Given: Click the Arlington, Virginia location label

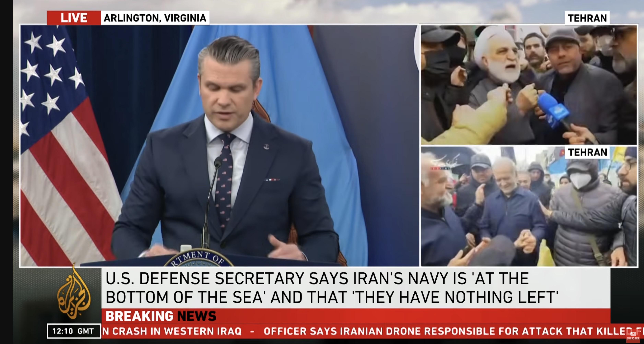Looking at the screenshot, I should point(155,18).
